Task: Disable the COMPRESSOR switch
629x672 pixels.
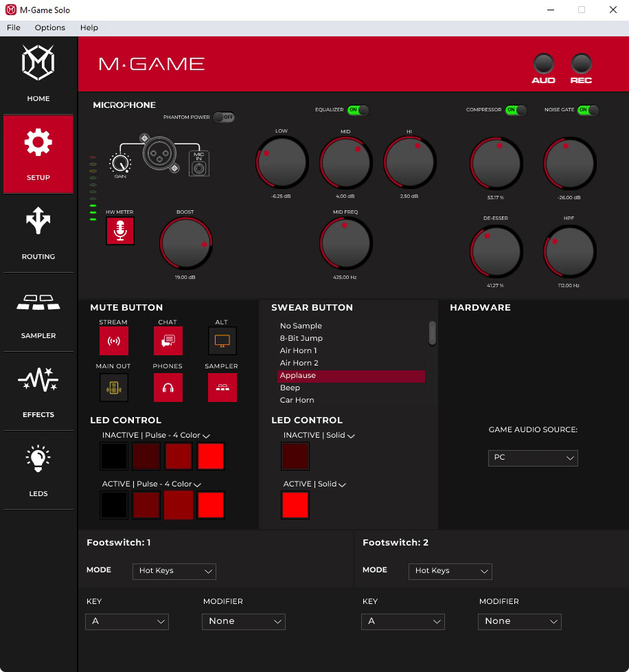Action: 515,110
